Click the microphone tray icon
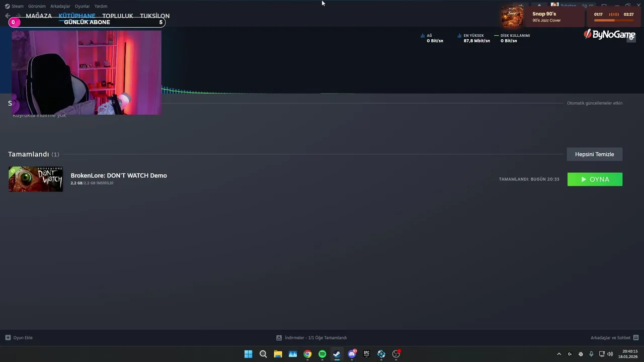This screenshot has width=644, height=362. coord(591,354)
